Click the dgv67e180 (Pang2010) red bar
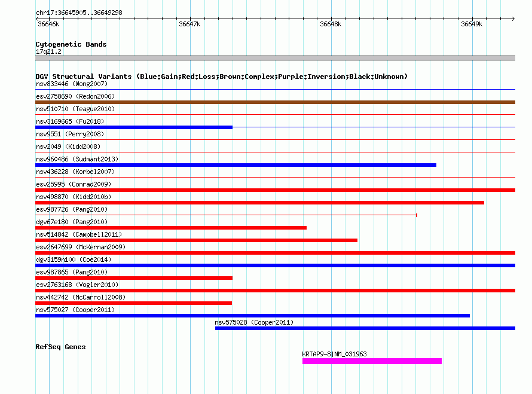 pyautogui.click(x=171, y=228)
